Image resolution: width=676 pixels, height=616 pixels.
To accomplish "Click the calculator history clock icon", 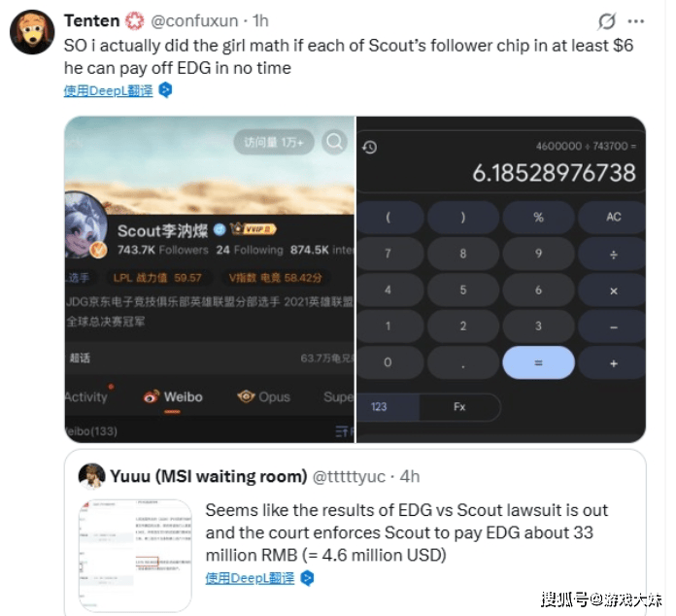I will click(369, 148).
